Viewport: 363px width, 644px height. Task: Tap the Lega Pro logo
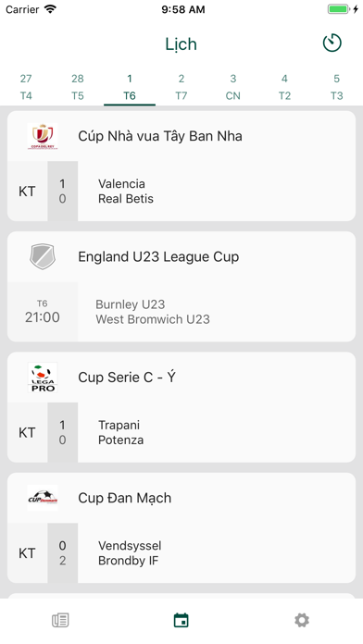tap(43, 378)
